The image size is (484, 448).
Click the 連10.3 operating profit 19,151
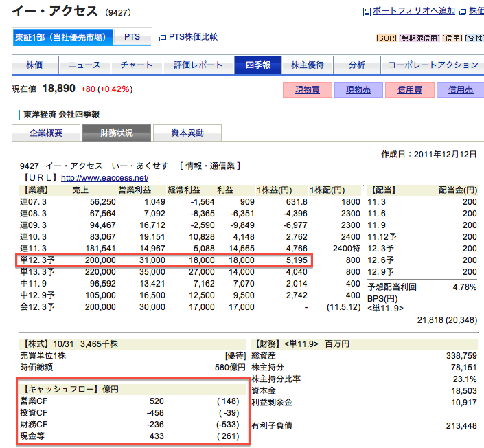[x=152, y=237]
